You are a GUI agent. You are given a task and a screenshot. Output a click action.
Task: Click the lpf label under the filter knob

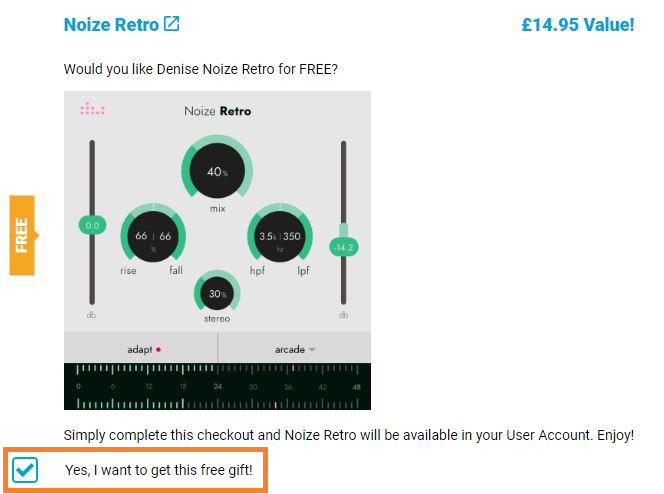click(304, 270)
